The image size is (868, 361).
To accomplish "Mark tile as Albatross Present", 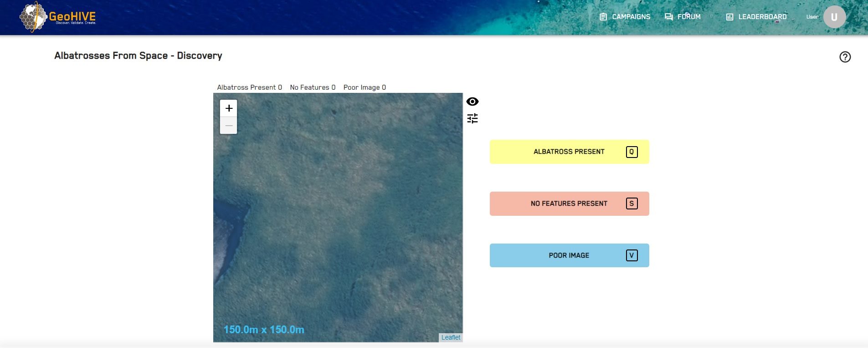I will click(569, 152).
